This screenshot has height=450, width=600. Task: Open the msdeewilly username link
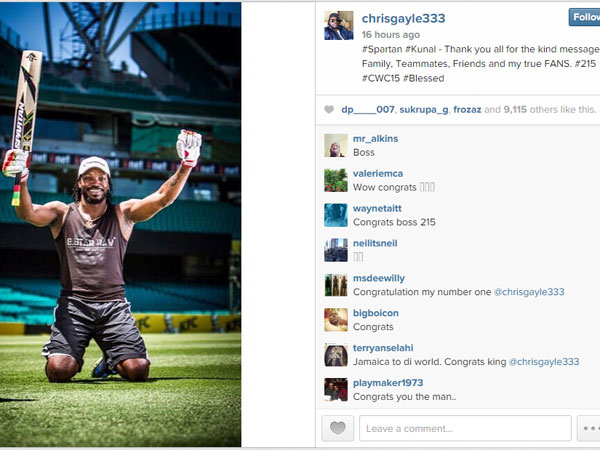coord(379,278)
